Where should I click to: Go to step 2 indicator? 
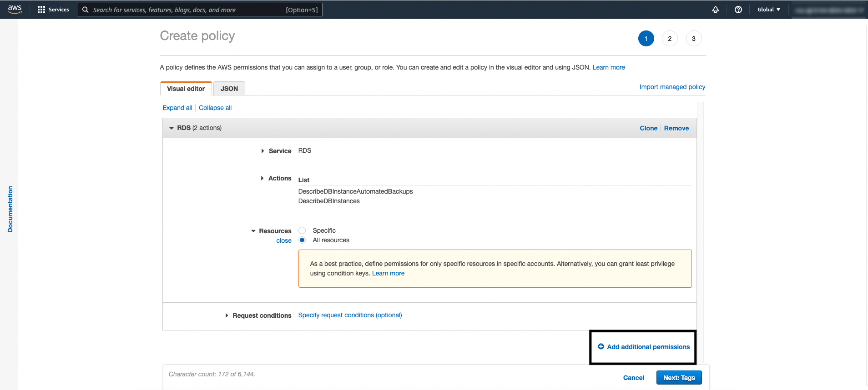(x=670, y=39)
